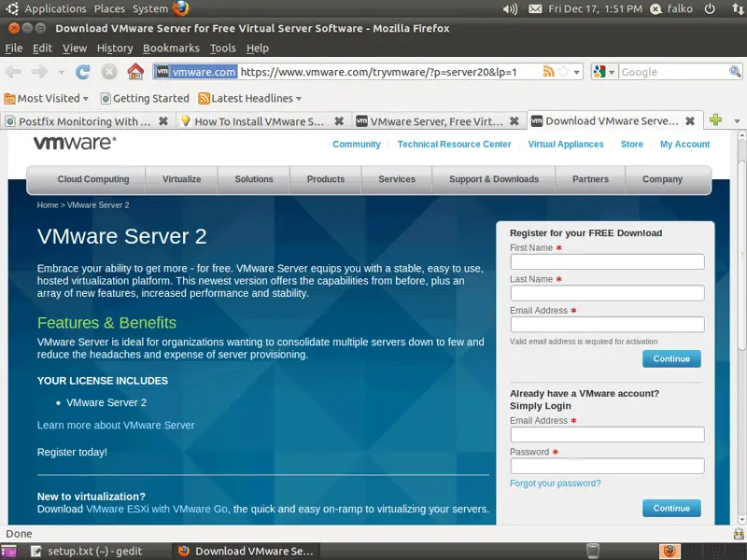
Task: Open the Applications menu
Action: coord(55,8)
